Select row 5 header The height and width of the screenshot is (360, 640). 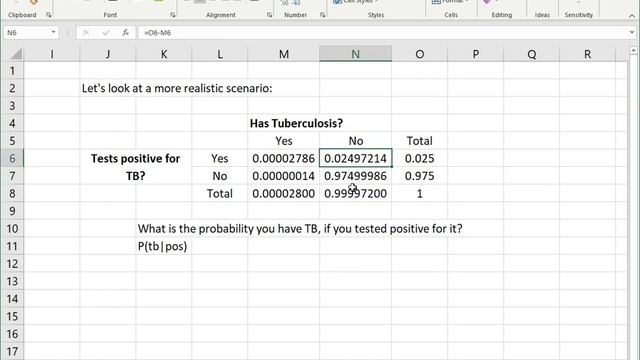12,141
